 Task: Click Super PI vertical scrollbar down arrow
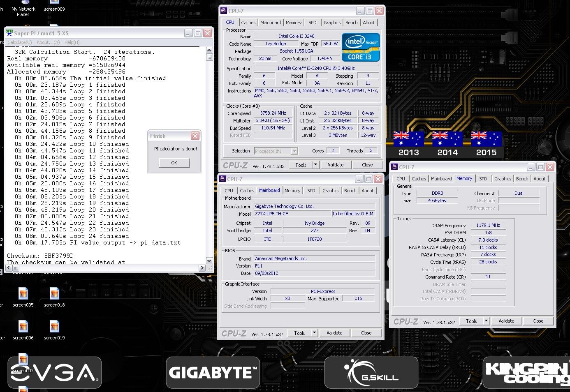(209, 261)
